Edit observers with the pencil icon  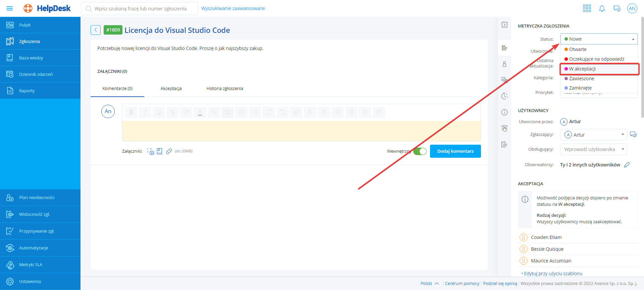pyautogui.click(x=627, y=165)
